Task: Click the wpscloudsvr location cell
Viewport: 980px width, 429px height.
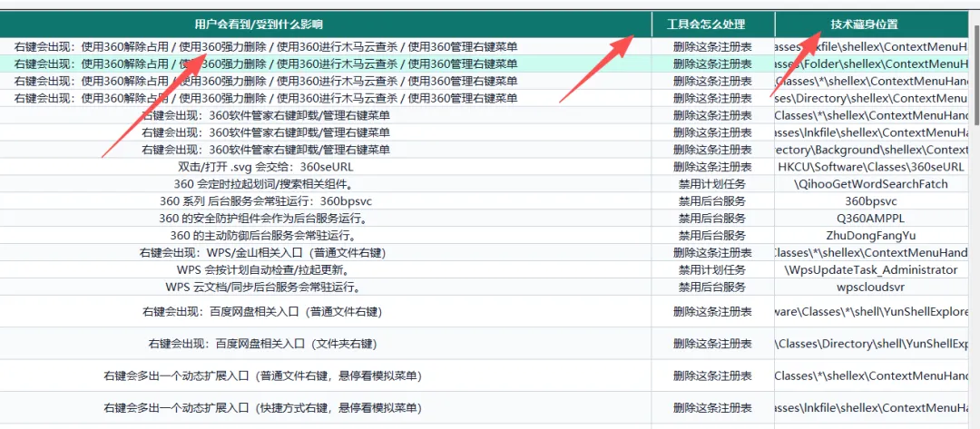Action: click(x=870, y=288)
